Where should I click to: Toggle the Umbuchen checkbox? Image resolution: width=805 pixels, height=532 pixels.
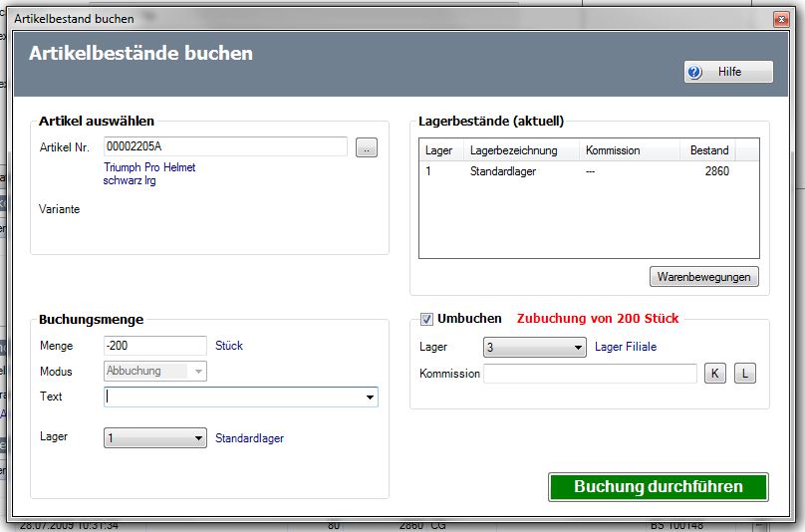[x=427, y=319]
